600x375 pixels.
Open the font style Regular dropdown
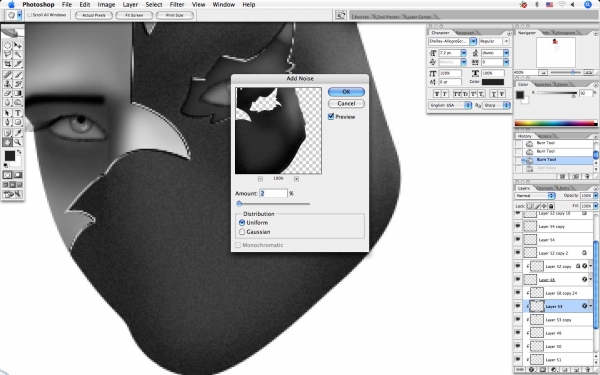click(506, 41)
